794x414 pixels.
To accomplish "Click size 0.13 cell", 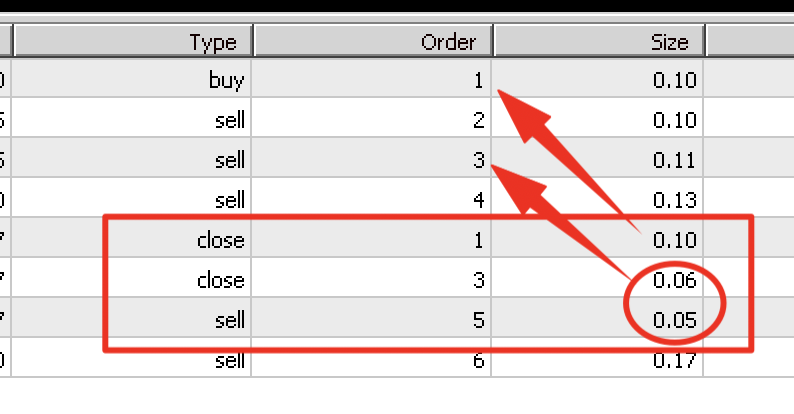I will coord(597,199).
